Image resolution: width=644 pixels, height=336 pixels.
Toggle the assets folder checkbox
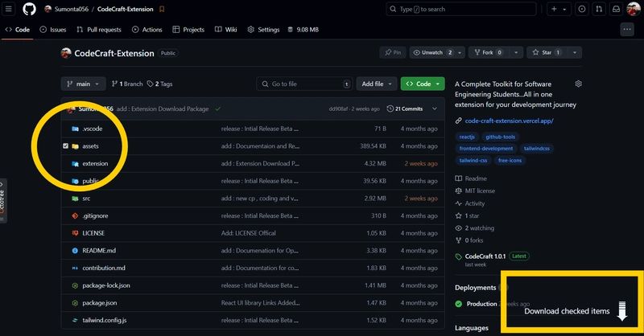(65, 145)
